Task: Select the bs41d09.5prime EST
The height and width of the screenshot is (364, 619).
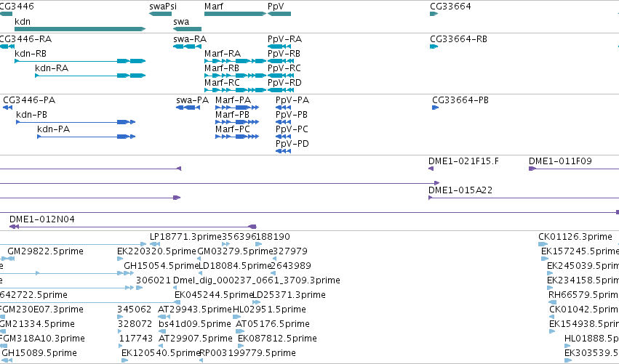Action: tap(163, 331)
